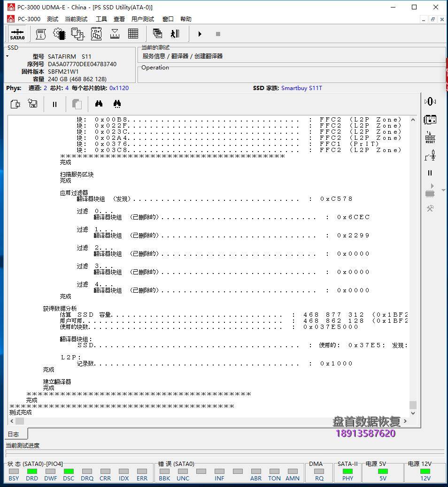This screenshot has height=487, width=448.
Task: Open the 工具 menu
Action: (101, 19)
